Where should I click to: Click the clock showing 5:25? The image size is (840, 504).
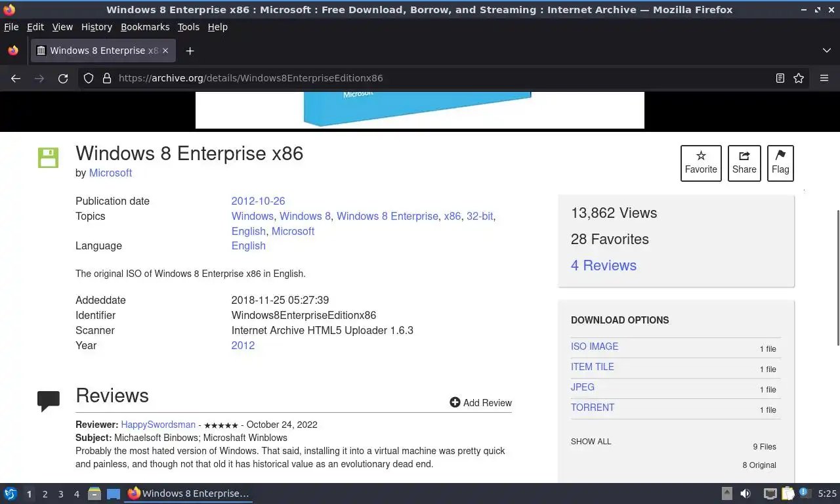[827, 493]
